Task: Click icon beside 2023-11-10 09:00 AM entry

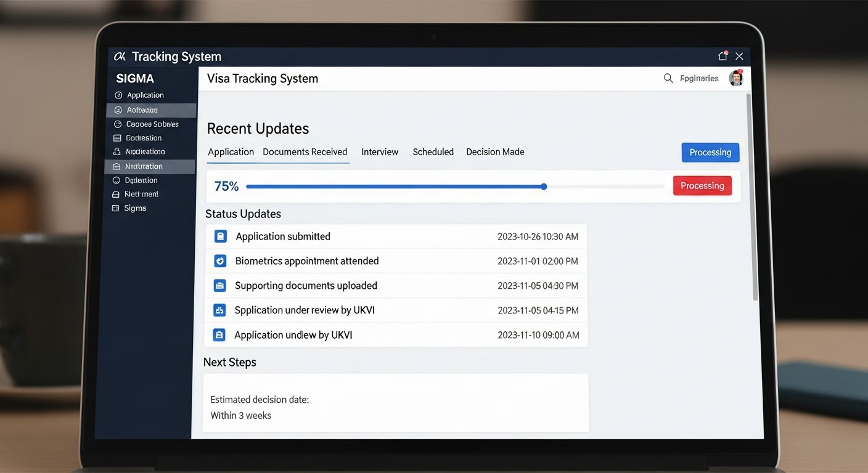Action: pyautogui.click(x=219, y=335)
